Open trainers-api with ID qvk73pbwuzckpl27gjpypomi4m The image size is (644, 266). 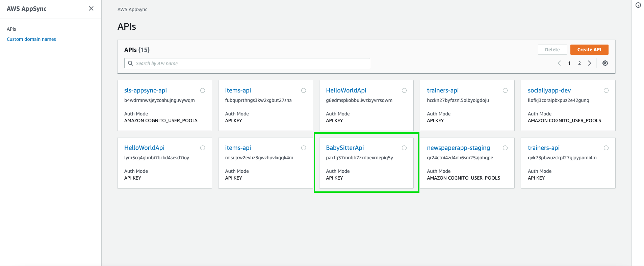[544, 148]
